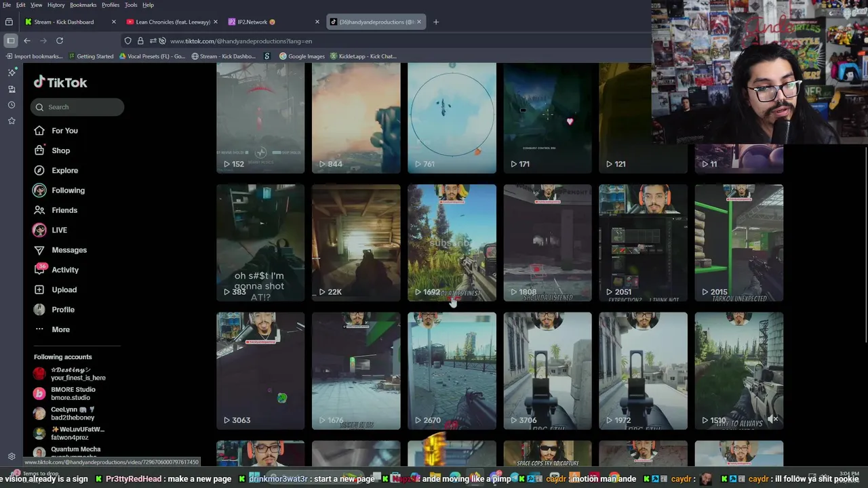Open video with 1808 views

(547, 243)
